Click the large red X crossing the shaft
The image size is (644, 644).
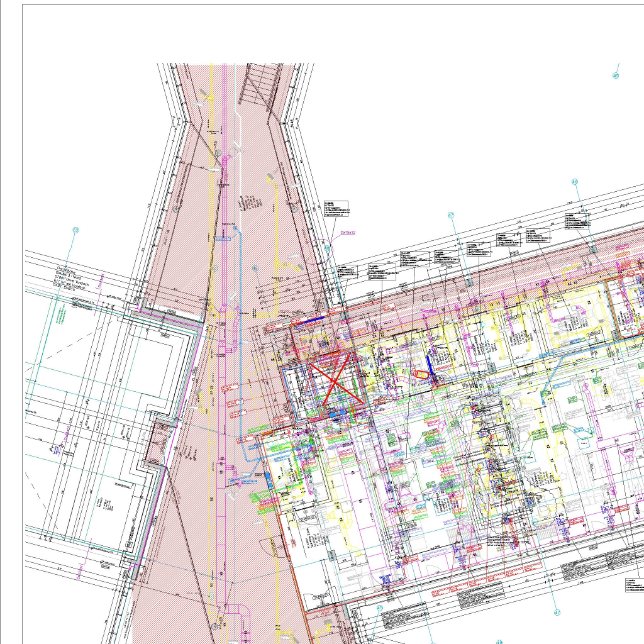pyautogui.click(x=336, y=379)
